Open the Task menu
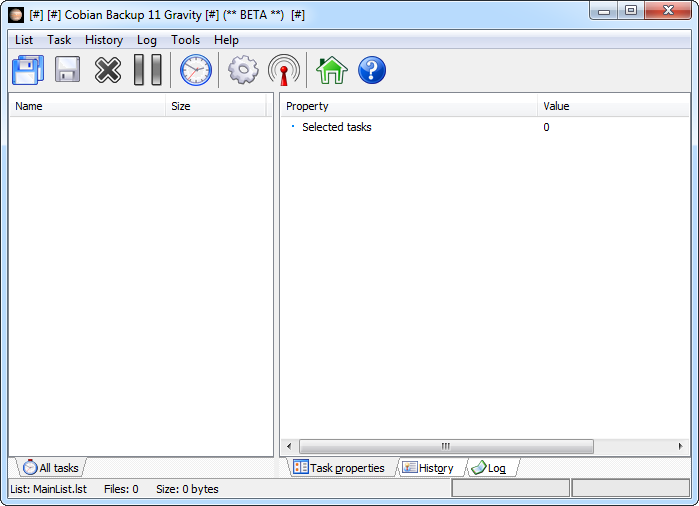Image resolution: width=699 pixels, height=506 pixels. [59, 40]
